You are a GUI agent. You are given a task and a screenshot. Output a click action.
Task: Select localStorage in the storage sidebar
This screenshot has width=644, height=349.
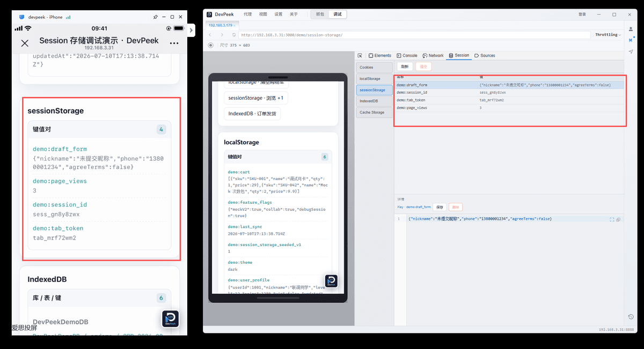374,79
